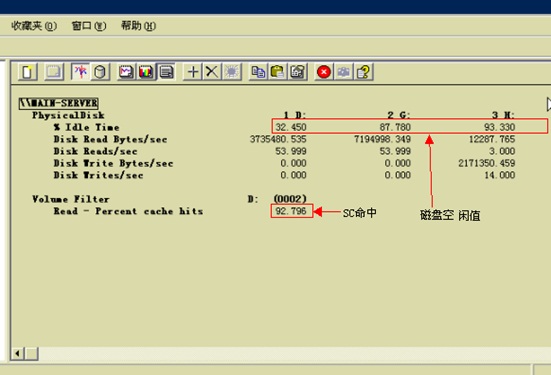The height and width of the screenshot is (375, 551).
Task: Open the 窗口(W) menu
Action: tap(89, 26)
